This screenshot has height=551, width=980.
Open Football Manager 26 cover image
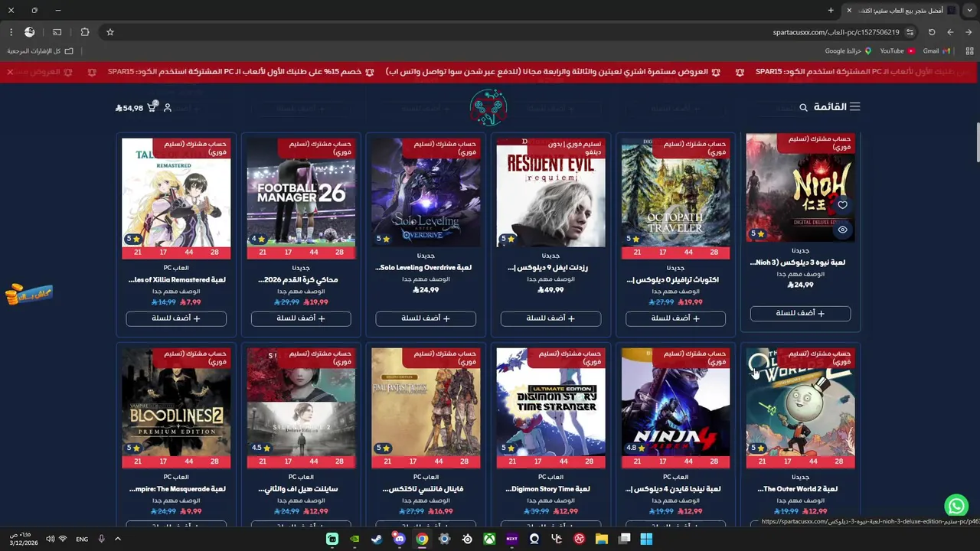[x=301, y=192]
